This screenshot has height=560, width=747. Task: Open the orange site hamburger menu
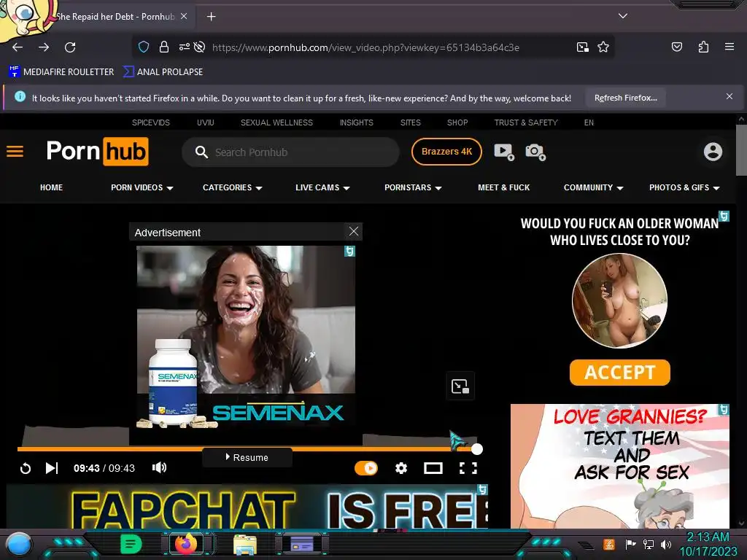tap(15, 152)
